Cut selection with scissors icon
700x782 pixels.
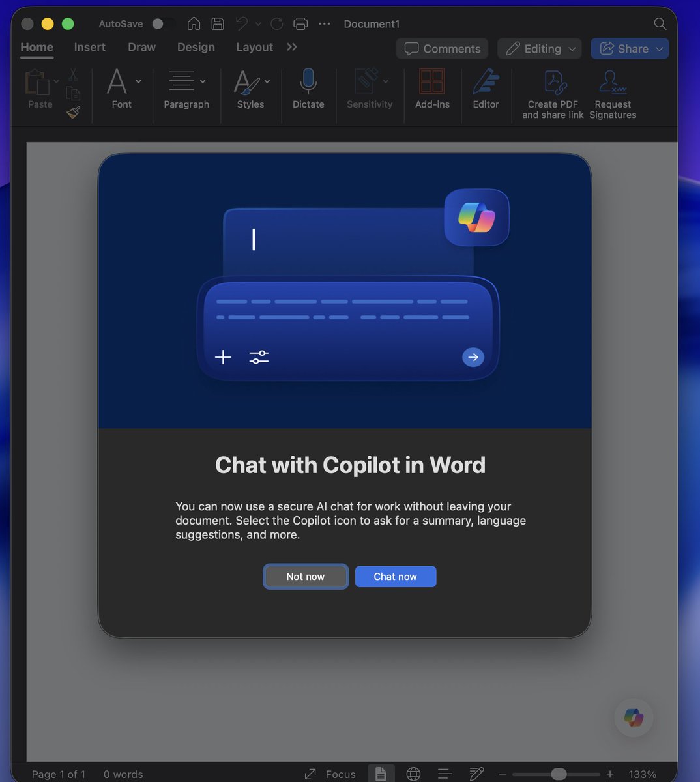(x=73, y=75)
